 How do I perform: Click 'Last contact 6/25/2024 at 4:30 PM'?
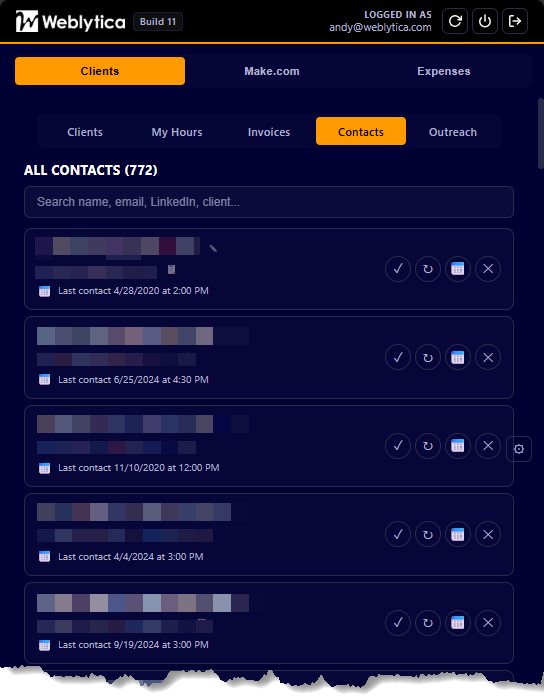(133, 380)
